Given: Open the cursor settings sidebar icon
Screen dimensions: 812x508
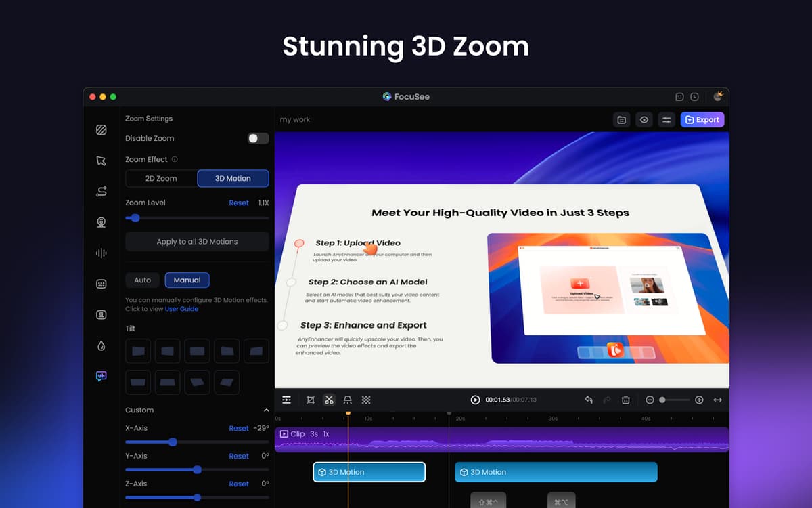Looking at the screenshot, I should tap(101, 161).
